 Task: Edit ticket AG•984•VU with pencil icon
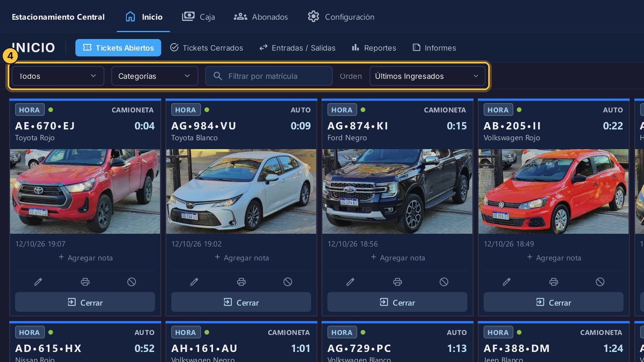click(194, 282)
